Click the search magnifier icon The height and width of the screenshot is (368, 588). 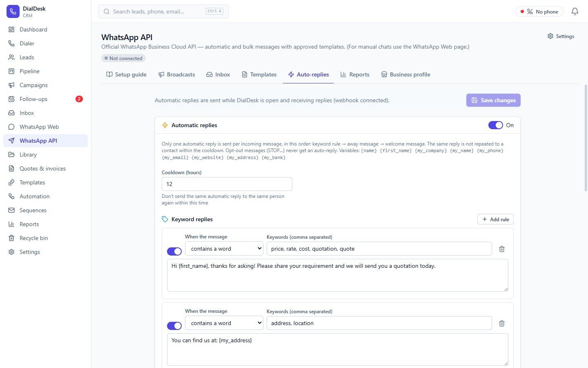(x=107, y=11)
